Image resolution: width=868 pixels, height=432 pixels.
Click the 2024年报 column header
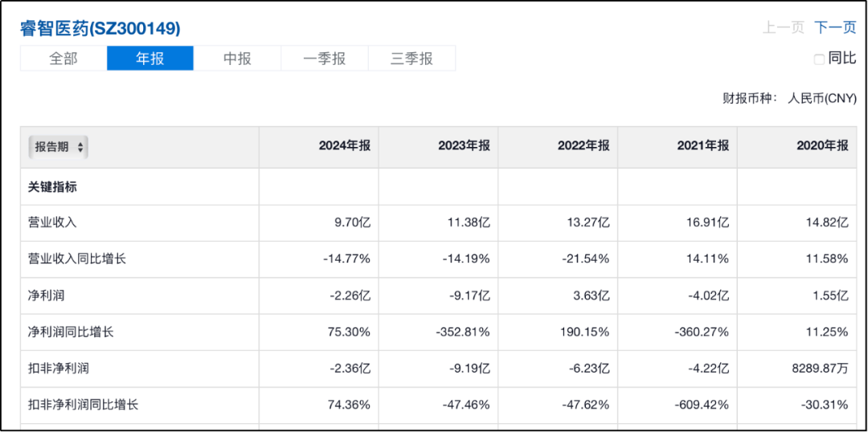pyautogui.click(x=344, y=146)
